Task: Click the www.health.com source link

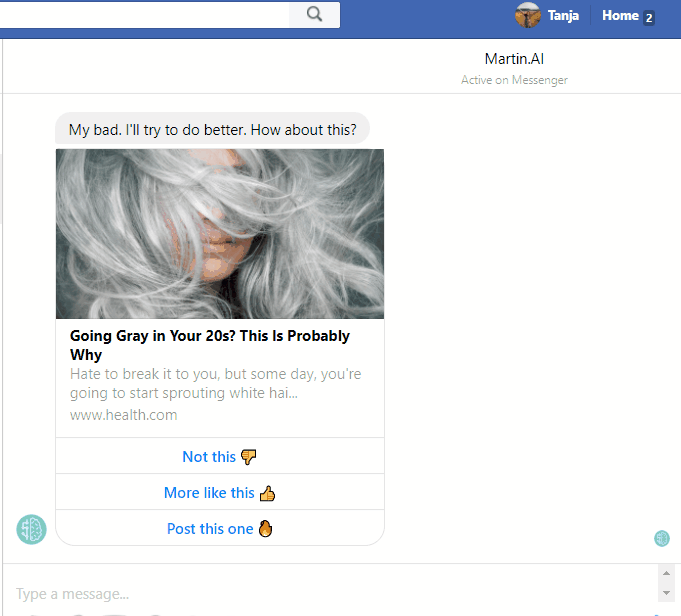Action: click(x=124, y=414)
